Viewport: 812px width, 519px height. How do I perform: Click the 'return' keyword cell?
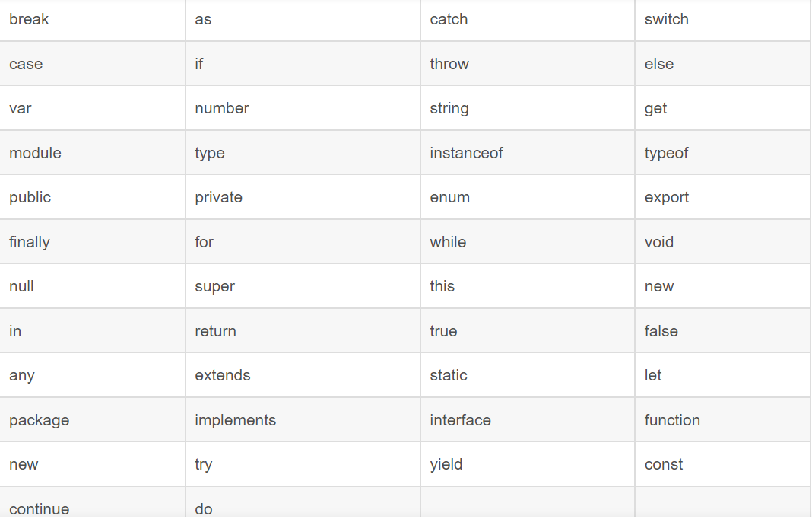coord(215,331)
